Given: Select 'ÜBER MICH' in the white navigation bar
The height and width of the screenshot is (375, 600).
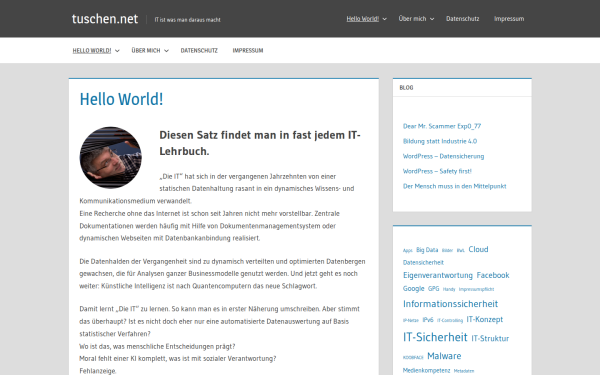Looking at the screenshot, I should point(146,51).
